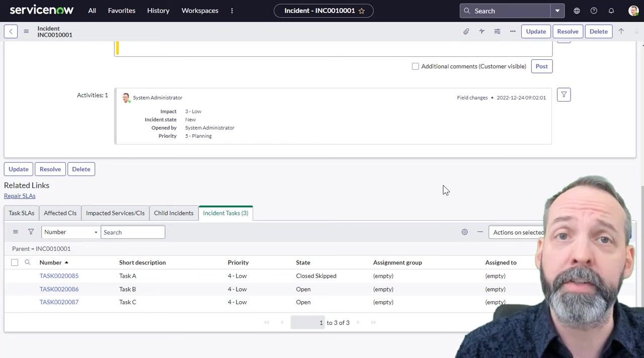The image size is (644, 358).
Task: Click the ServiceNow logo
Action: (42, 10)
